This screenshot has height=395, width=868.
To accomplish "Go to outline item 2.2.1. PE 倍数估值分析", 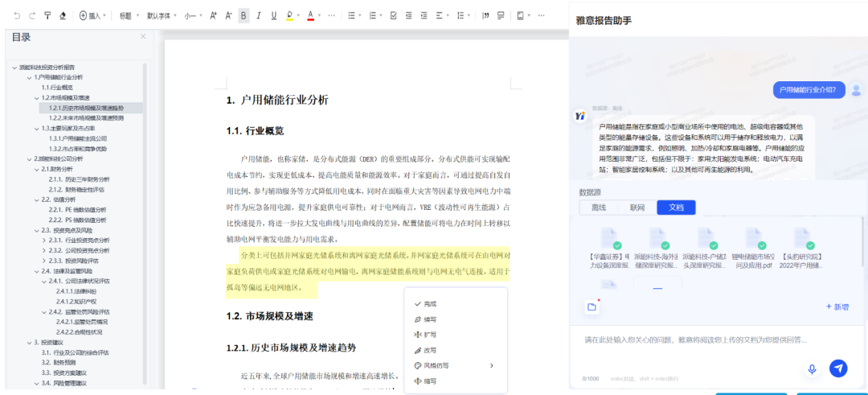I will point(77,210).
